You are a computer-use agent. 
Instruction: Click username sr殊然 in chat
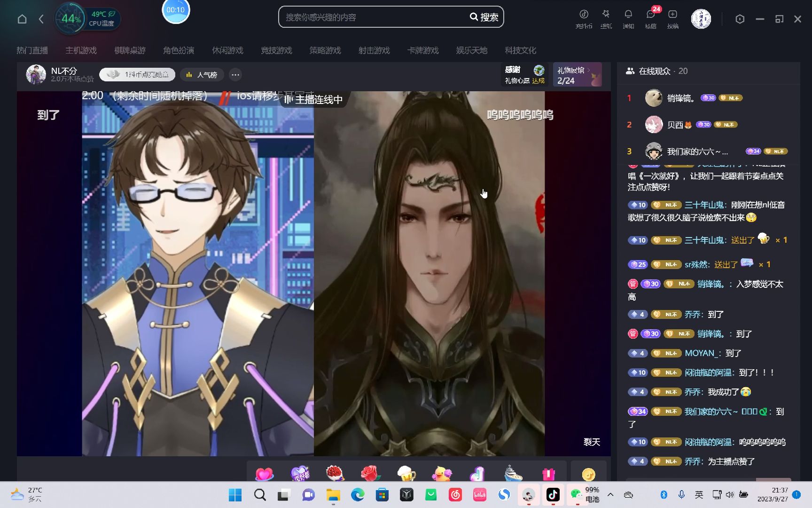696,264
